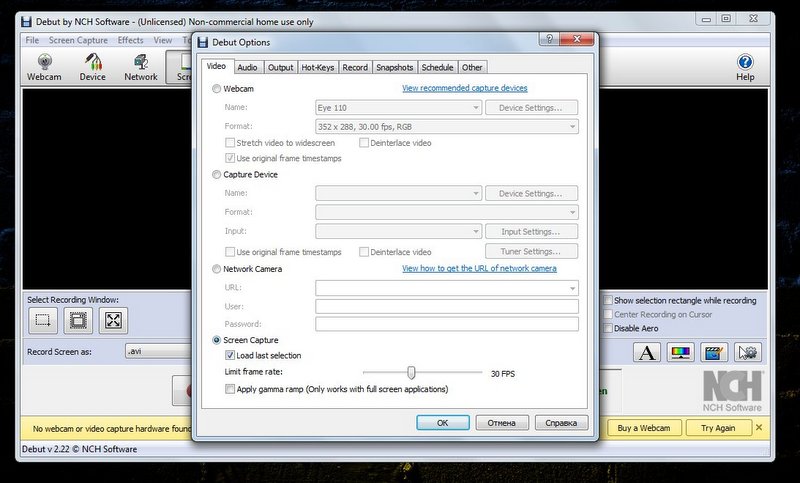Switch to the Hot-Keys tab
This screenshot has height=483, width=800.
point(317,67)
